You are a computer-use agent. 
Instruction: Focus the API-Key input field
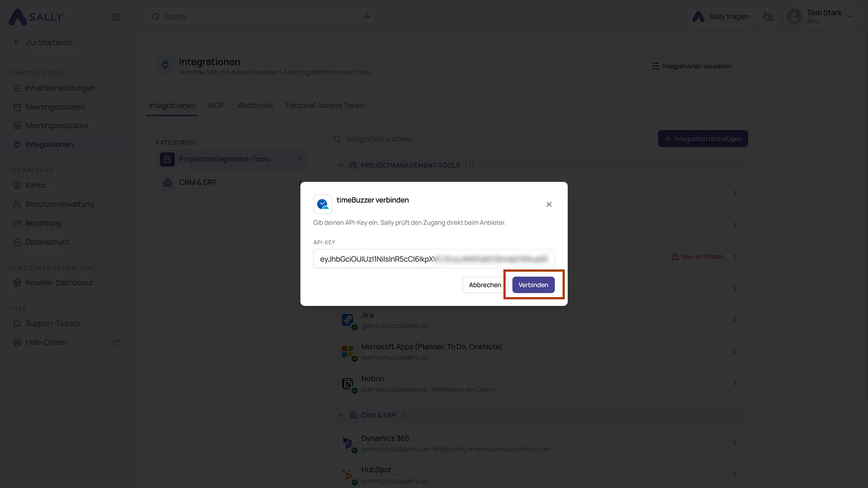tap(434, 259)
